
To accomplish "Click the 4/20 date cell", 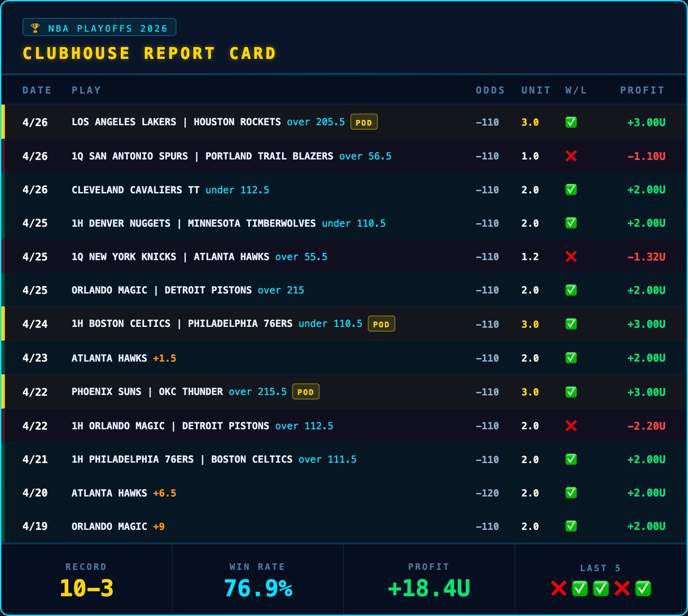I will pos(35,493).
